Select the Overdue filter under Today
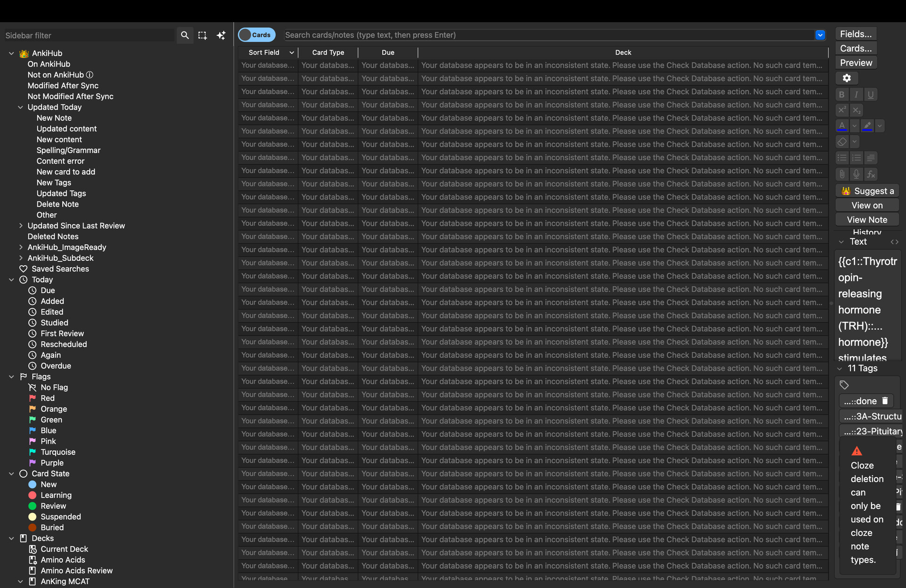Viewport: 906px width, 588px height. 56,366
